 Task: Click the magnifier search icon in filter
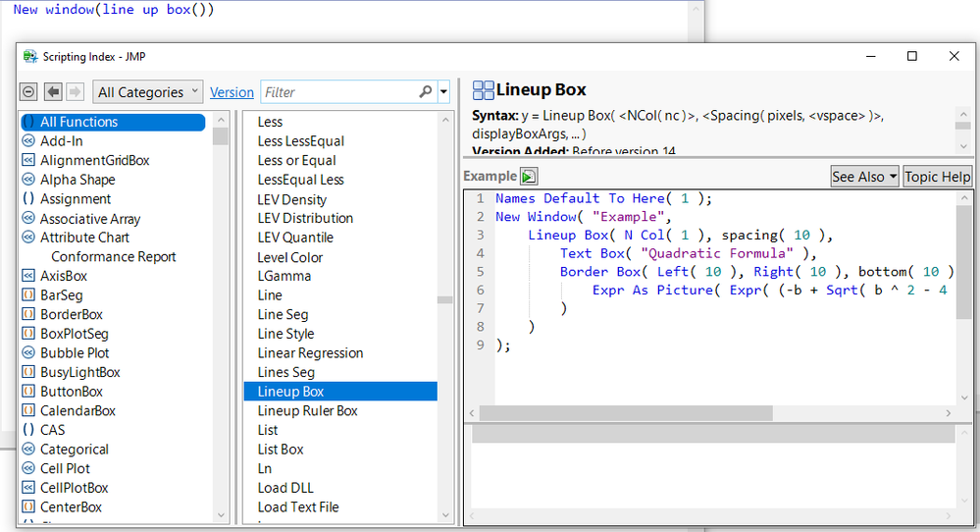tap(425, 92)
